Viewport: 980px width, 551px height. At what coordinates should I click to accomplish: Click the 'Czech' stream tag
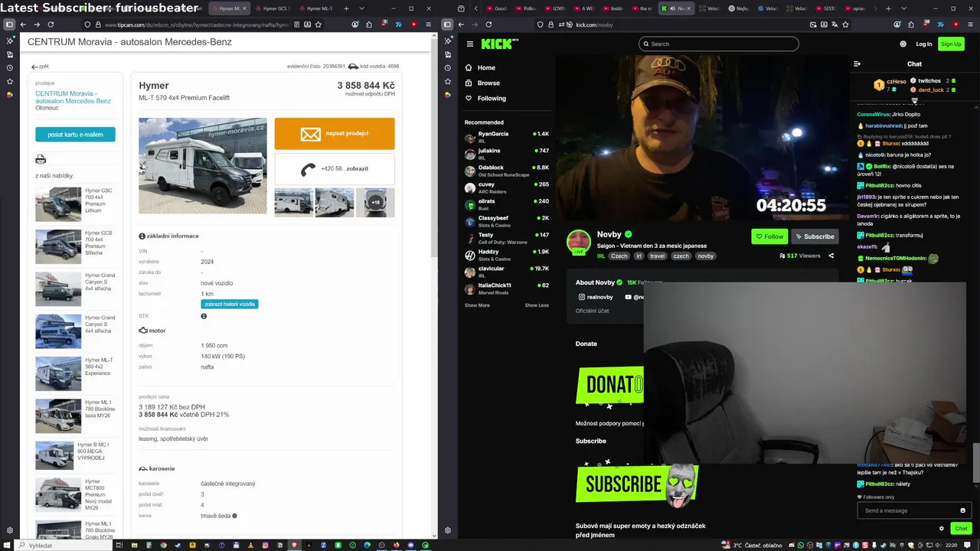619,256
